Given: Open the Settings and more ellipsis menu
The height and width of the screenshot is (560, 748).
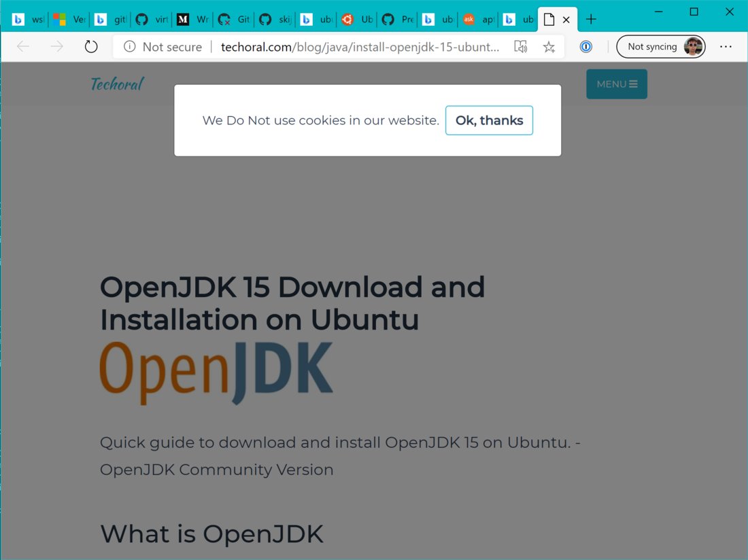Looking at the screenshot, I should pyautogui.click(x=726, y=47).
